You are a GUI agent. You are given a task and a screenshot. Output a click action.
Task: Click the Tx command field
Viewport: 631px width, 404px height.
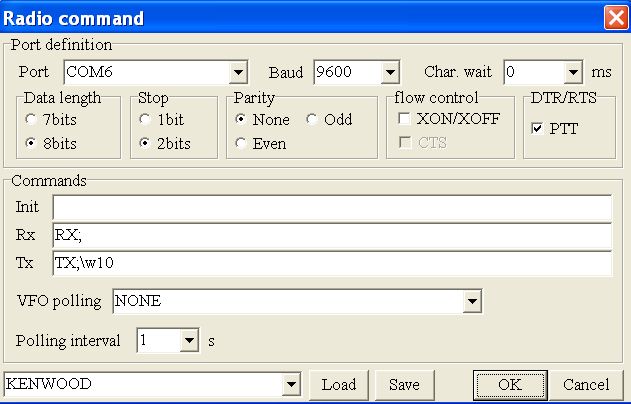[x=331, y=263]
